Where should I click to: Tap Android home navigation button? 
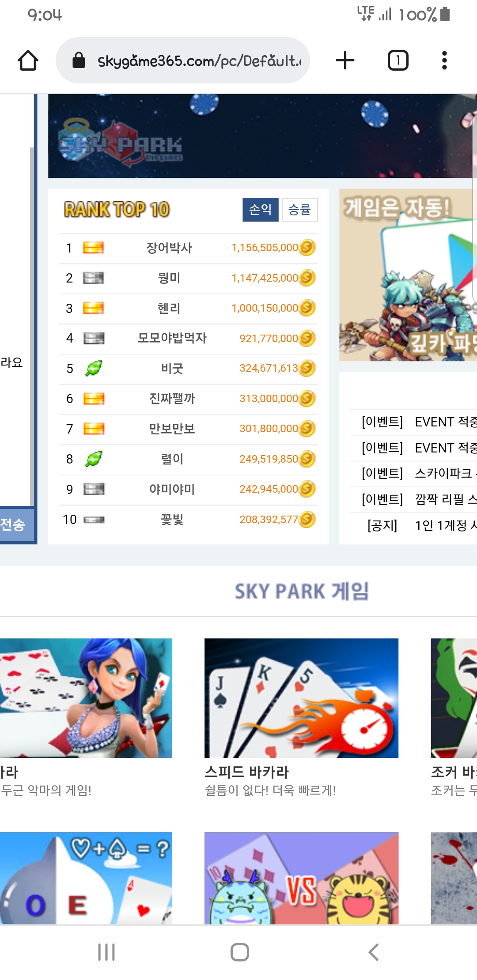tap(240, 952)
